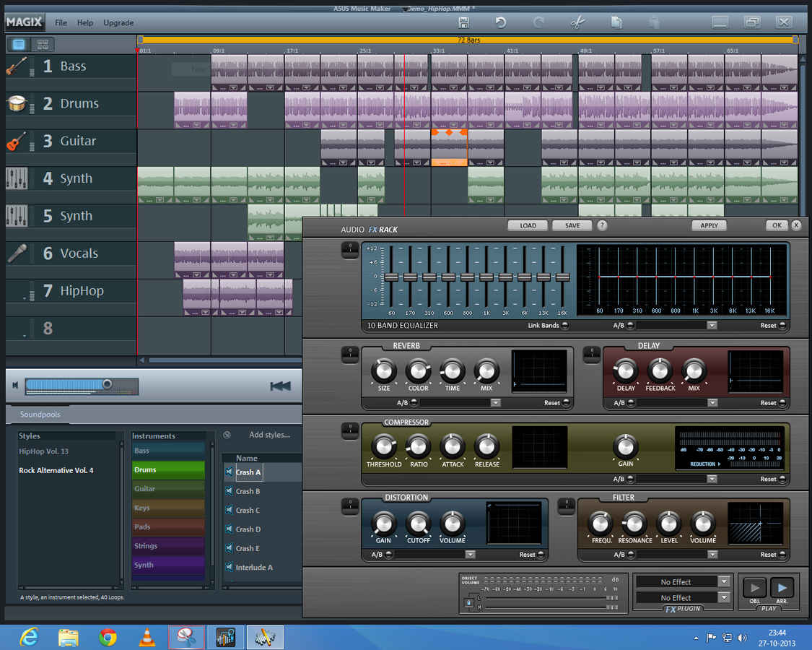This screenshot has width=812, height=650.
Task: Play the arrangement in FX Rack
Action: (x=782, y=588)
